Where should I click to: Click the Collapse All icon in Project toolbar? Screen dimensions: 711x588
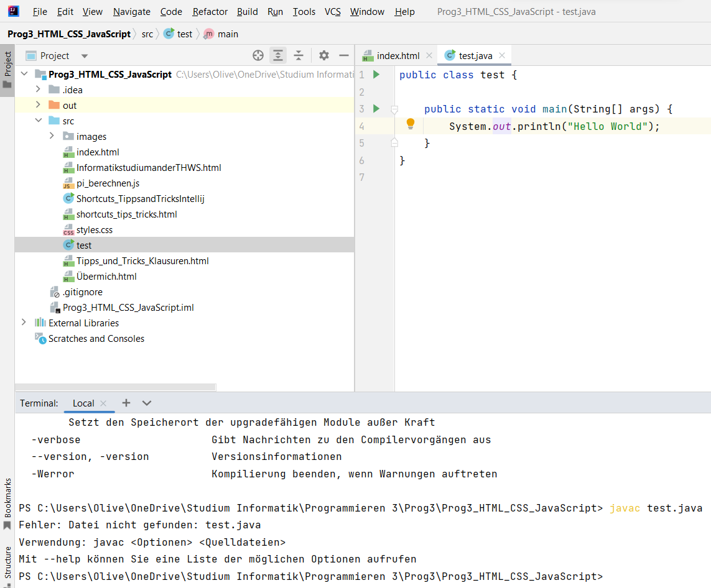point(299,55)
